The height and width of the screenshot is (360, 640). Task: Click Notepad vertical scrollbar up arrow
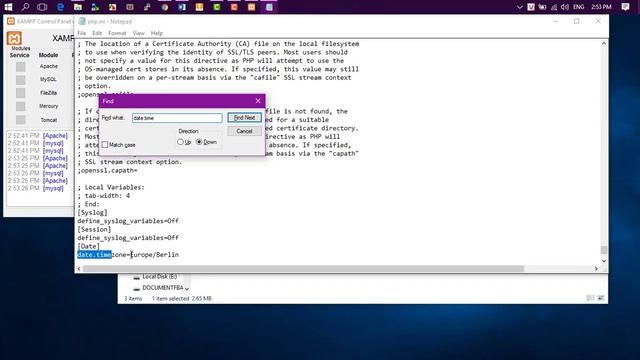(x=604, y=43)
